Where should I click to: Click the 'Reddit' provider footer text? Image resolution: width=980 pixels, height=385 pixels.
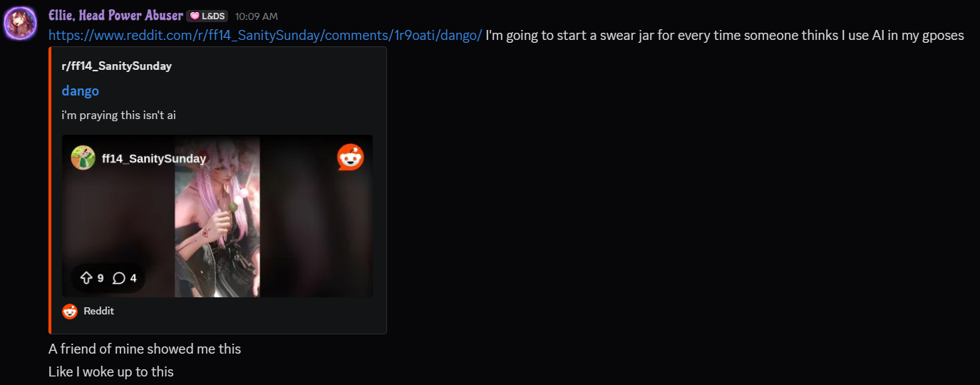(x=99, y=311)
